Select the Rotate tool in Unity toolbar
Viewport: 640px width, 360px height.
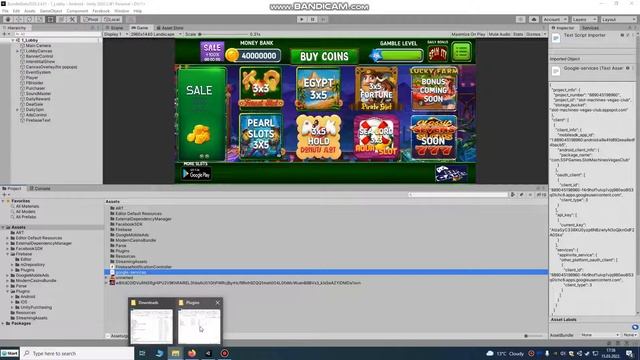point(29,19)
